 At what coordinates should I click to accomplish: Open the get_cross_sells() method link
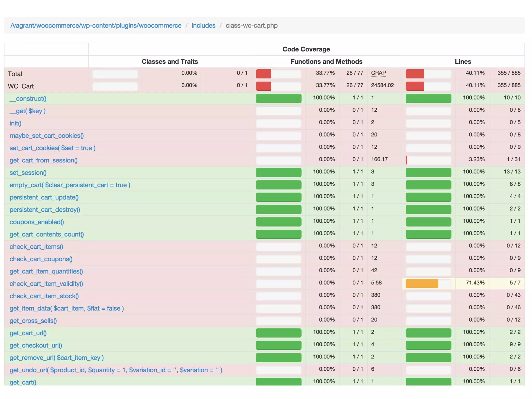tap(33, 321)
